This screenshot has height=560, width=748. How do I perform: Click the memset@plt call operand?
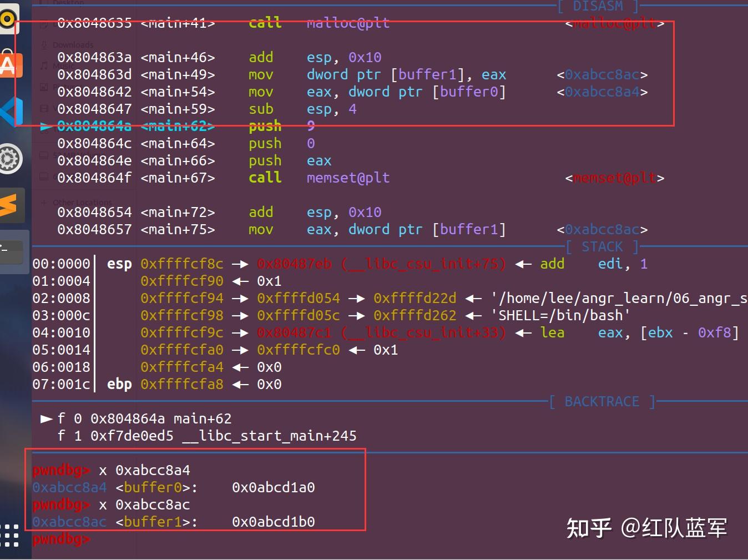coord(348,178)
